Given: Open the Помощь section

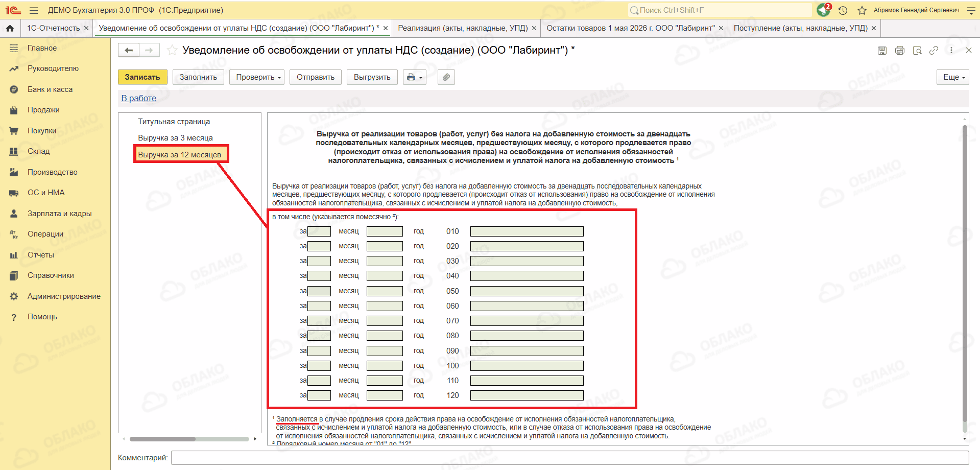Looking at the screenshot, I should coord(42,317).
